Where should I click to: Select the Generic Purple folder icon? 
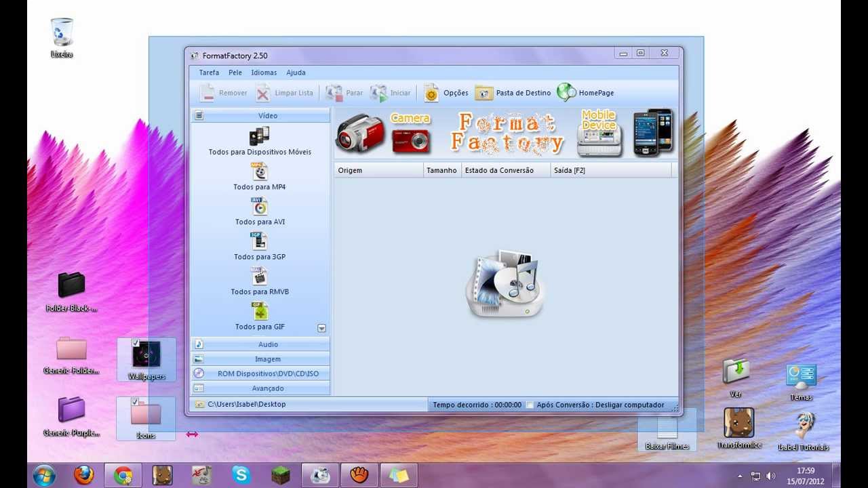coord(71,416)
